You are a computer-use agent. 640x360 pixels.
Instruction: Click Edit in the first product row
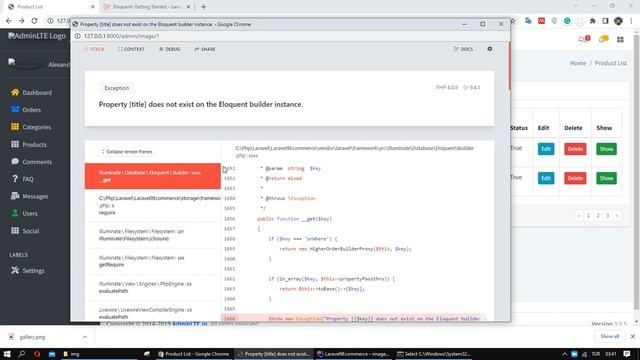[x=546, y=149]
